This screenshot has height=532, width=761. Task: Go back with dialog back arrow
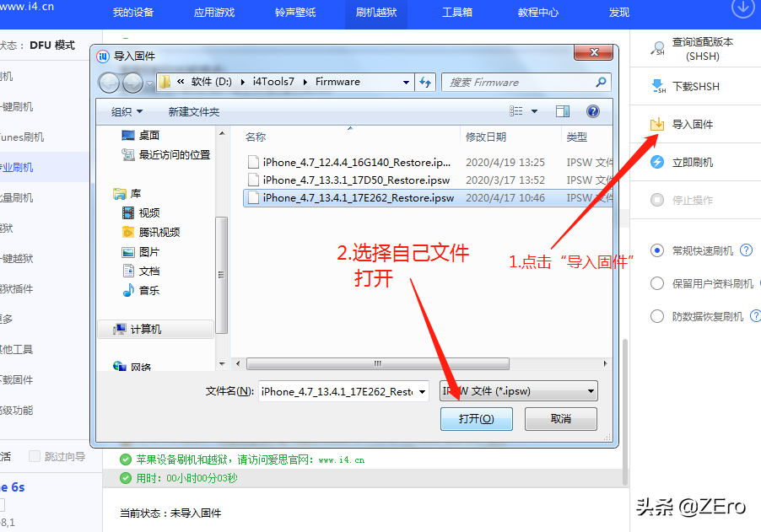(x=109, y=83)
